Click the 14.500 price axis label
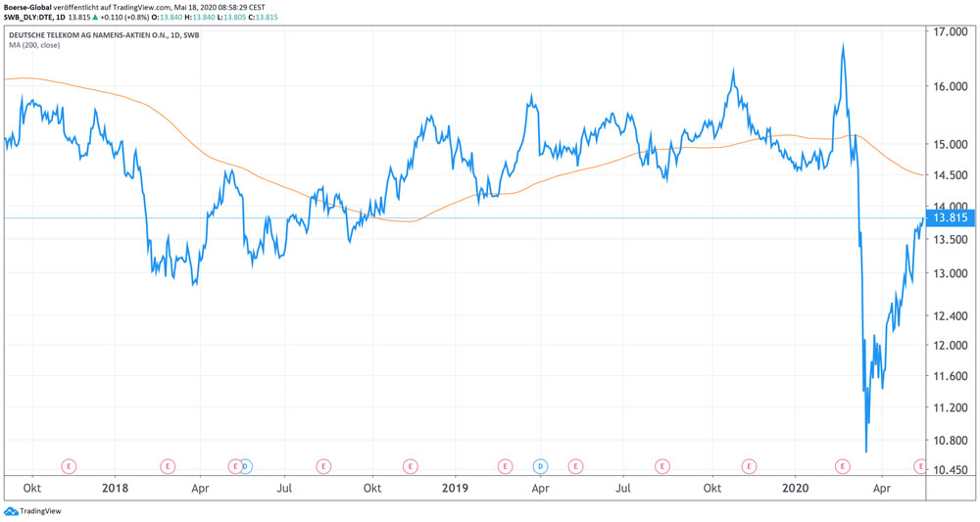This screenshot has width=980, height=522. tap(950, 175)
